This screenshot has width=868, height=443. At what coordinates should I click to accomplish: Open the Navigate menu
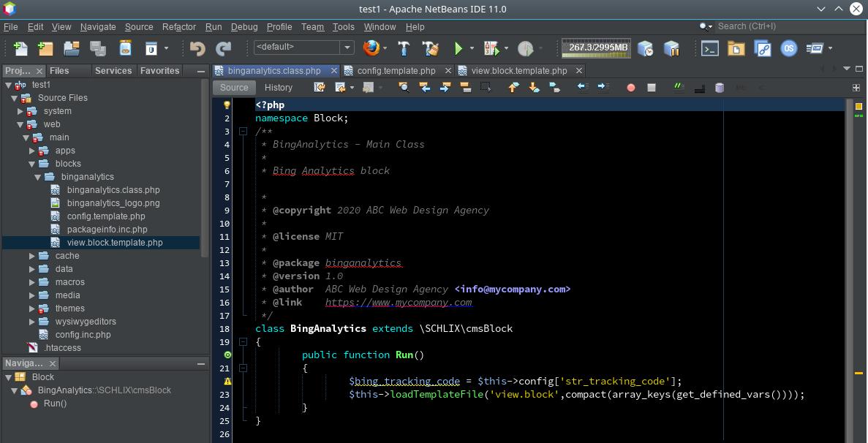point(98,26)
